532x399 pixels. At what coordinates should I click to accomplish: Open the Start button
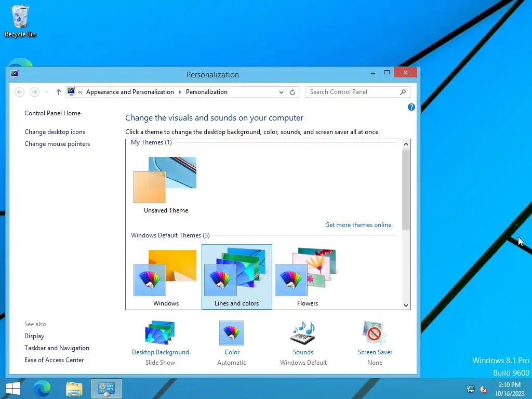click(x=13, y=389)
